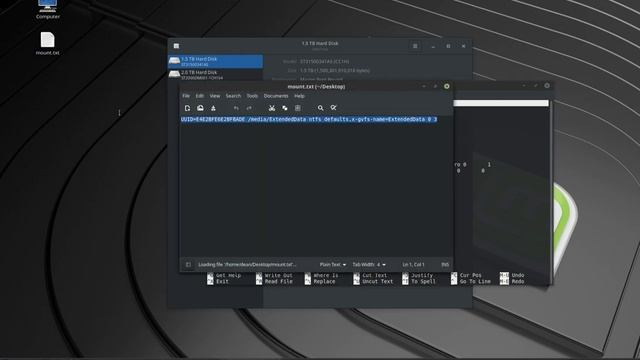Open the Plain Text language dropdown
This screenshot has height=360, width=640.
(x=333, y=264)
